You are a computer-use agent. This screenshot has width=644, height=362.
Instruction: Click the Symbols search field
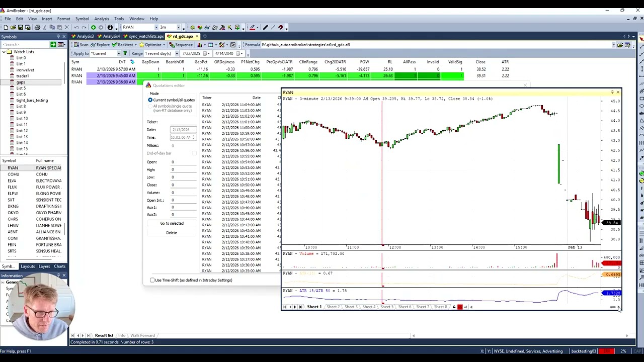point(25,45)
